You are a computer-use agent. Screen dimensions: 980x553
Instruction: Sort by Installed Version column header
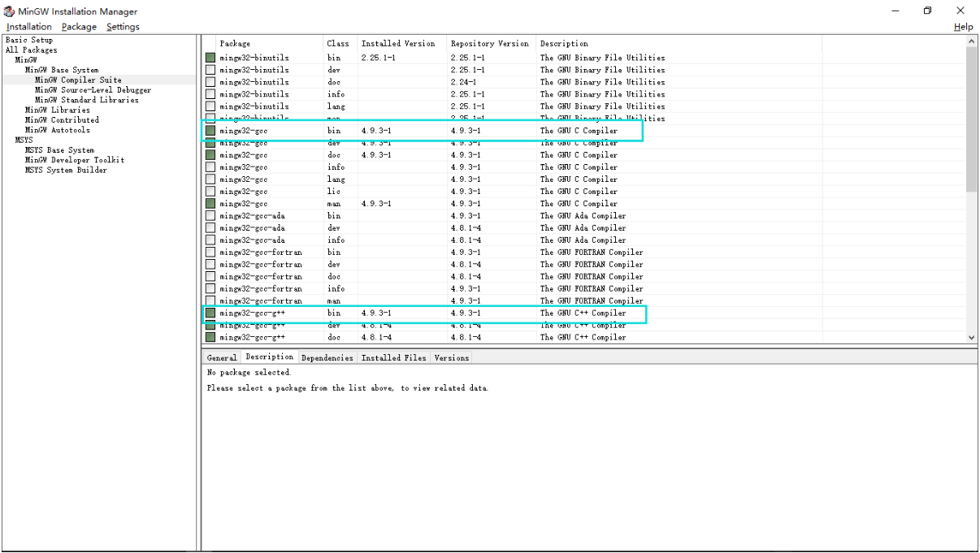click(x=401, y=44)
